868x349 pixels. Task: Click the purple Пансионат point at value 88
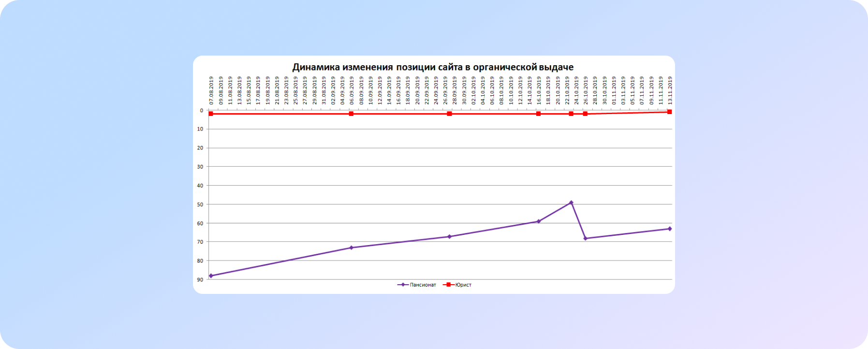click(211, 276)
